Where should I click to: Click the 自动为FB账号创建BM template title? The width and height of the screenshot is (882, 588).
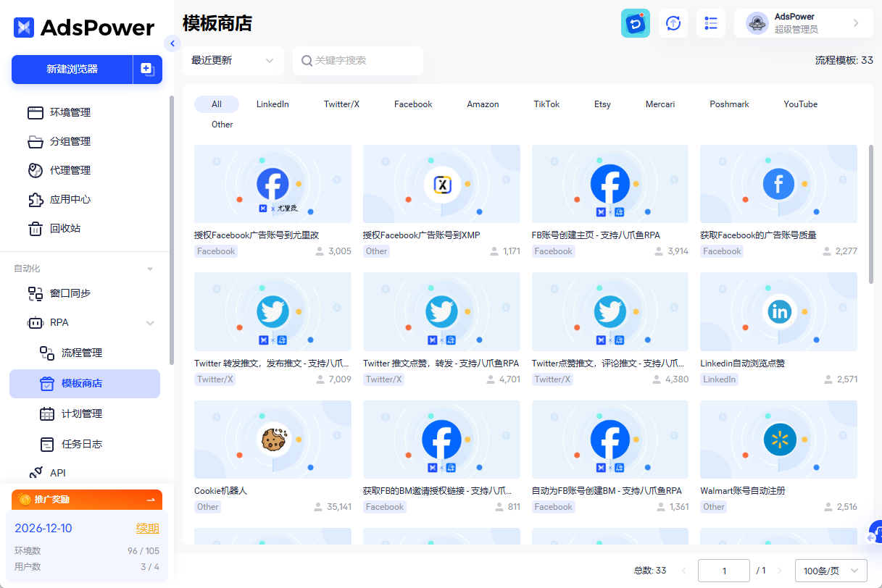coord(607,491)
